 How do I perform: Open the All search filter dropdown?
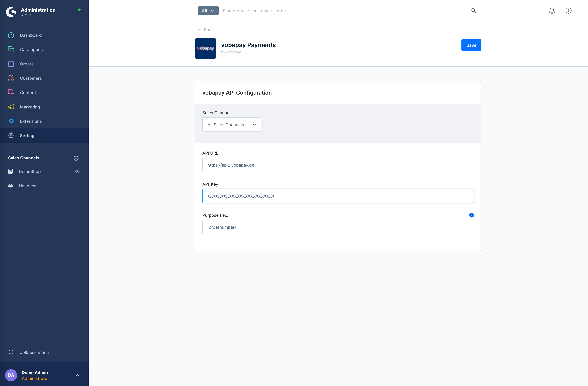click(x=208, y=11)
